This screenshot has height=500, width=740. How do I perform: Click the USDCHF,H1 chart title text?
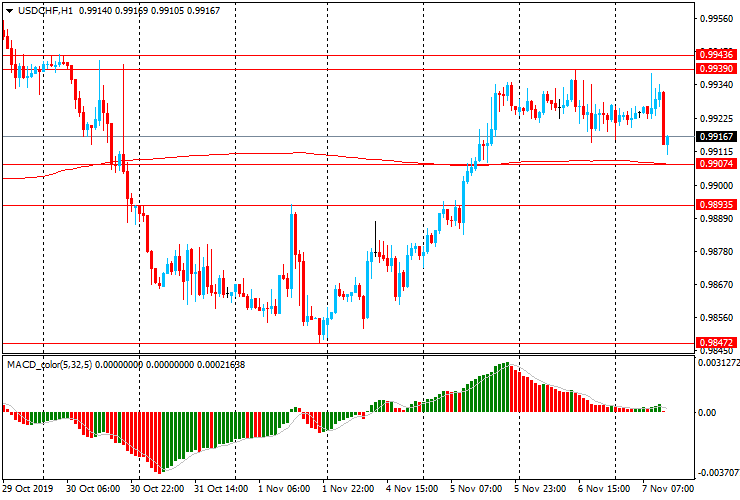pyautogui.click(x=46, y=9)
